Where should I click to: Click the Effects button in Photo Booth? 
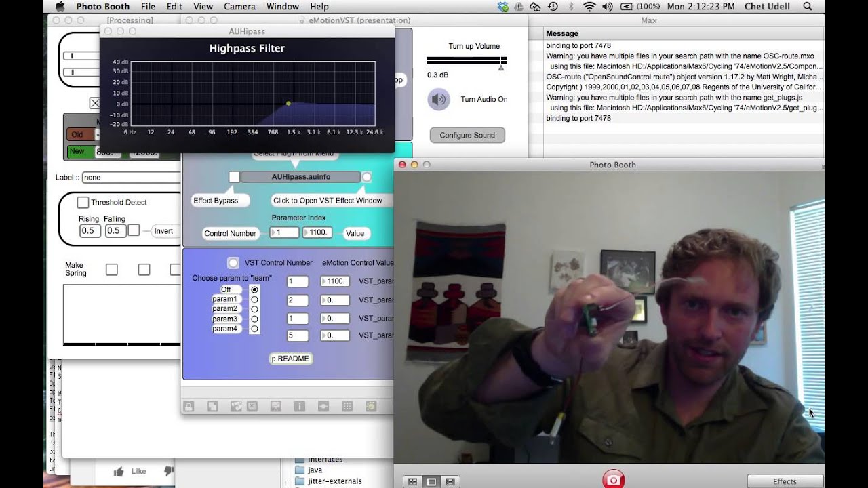(785, 481)
